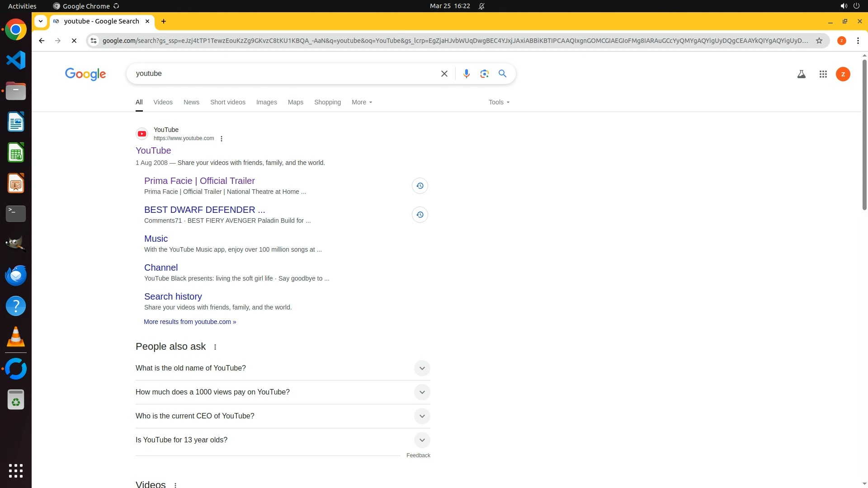The image size is (868, 488).
Task: Switch to the News tab
Action: pos(191,102)
